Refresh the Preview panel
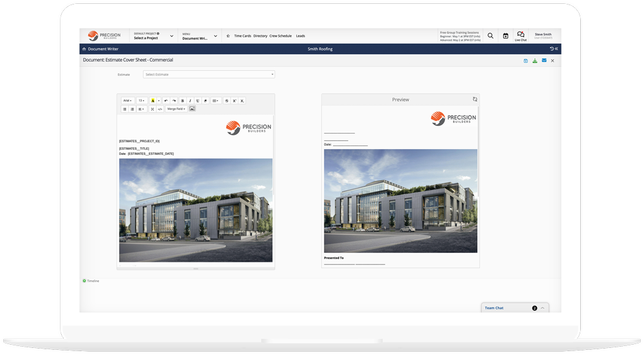 coord(475,100)
